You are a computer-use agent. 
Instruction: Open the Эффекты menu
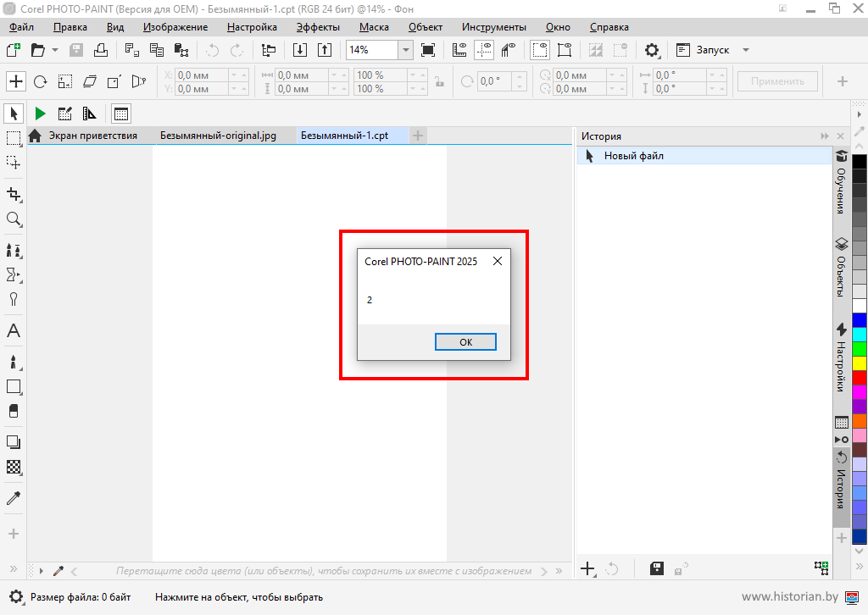click(x=318, y=27)
